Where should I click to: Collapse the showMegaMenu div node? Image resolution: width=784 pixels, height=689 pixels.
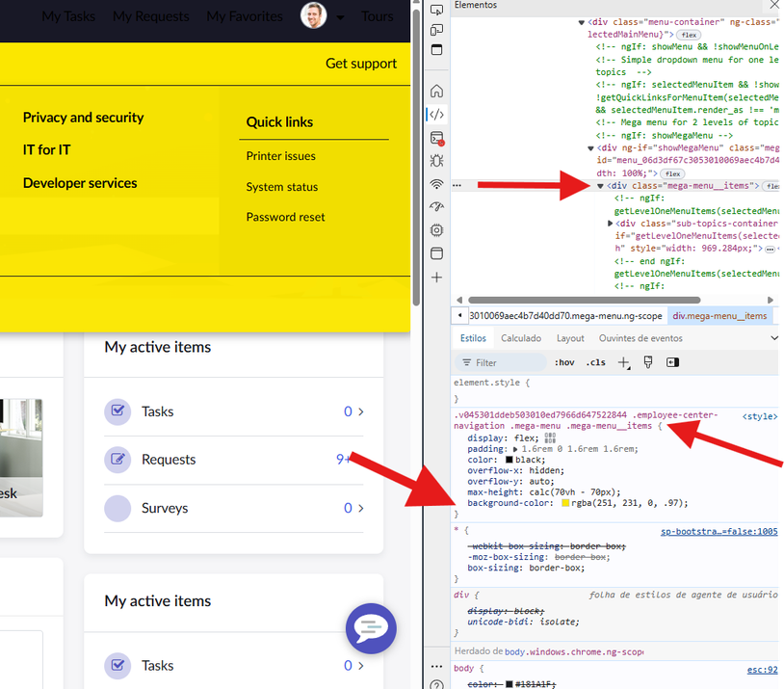[x=590, y=148]
